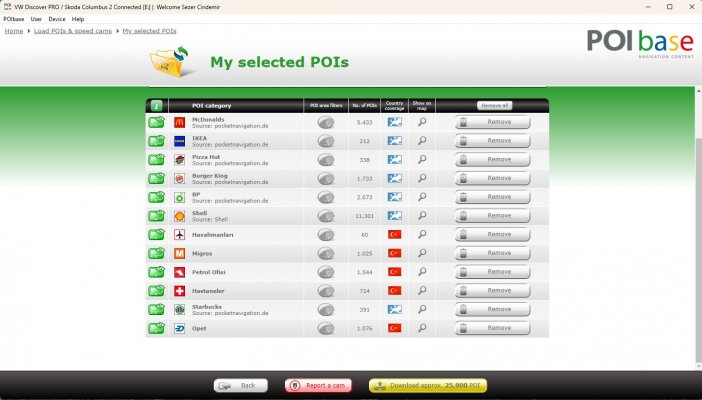The image size is (702, 400).
Task: Select the Opet logo icon
Action: pos(180,328)
